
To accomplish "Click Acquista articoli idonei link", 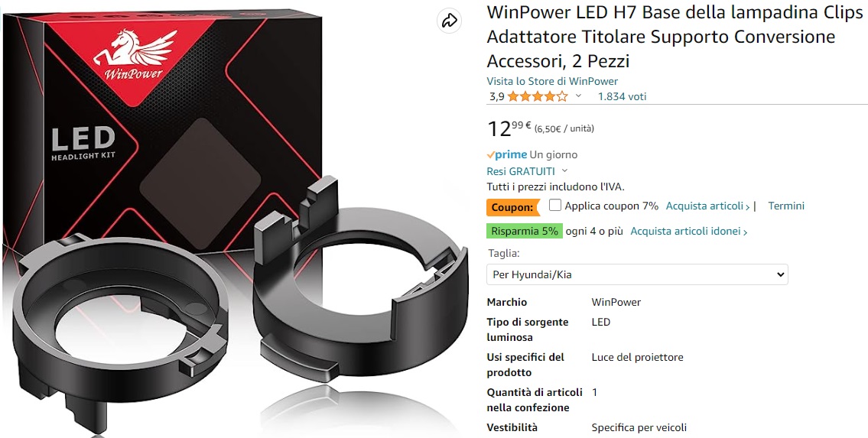I will click(x=688, y=232).
